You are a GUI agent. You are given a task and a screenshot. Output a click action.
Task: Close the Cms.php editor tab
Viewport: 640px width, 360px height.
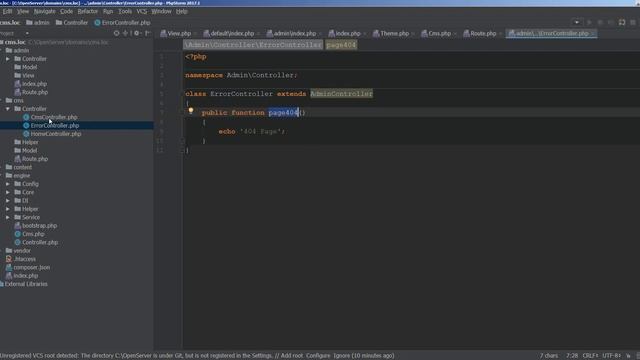455,33
